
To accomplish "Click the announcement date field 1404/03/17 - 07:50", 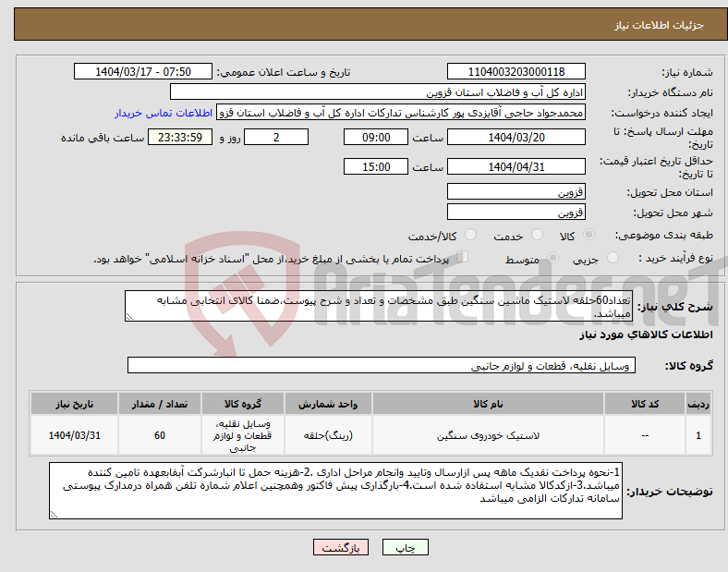I will [143, 71].
